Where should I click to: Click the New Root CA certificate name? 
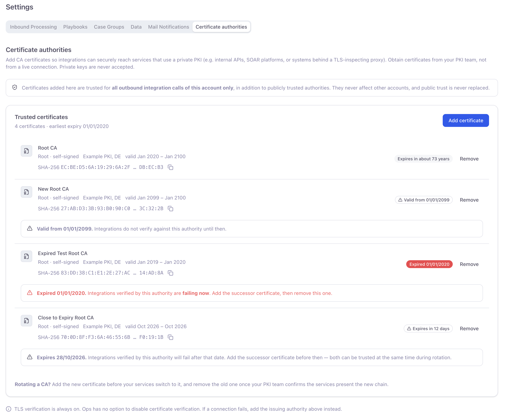click(53, 189)
